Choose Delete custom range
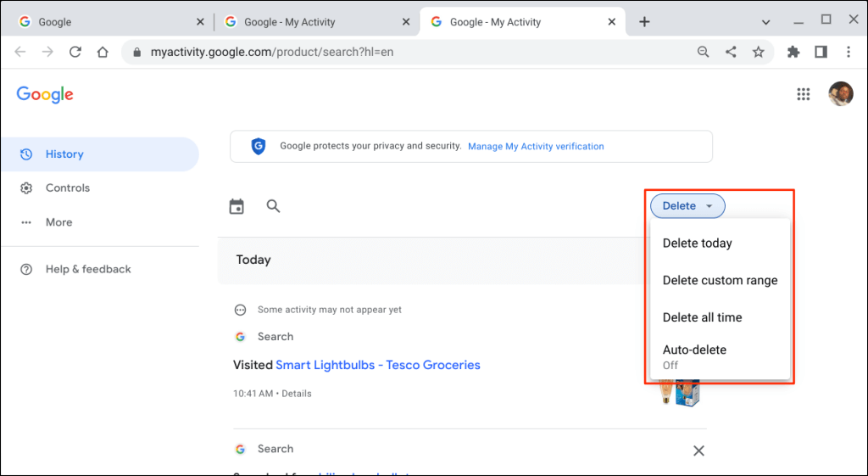868x476 pixels. [720, 281]
